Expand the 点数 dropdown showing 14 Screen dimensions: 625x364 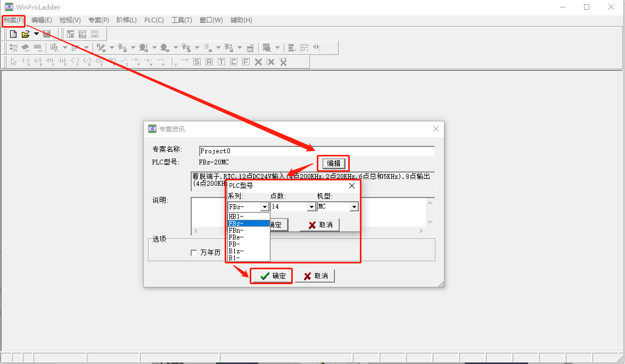(311, 206)
